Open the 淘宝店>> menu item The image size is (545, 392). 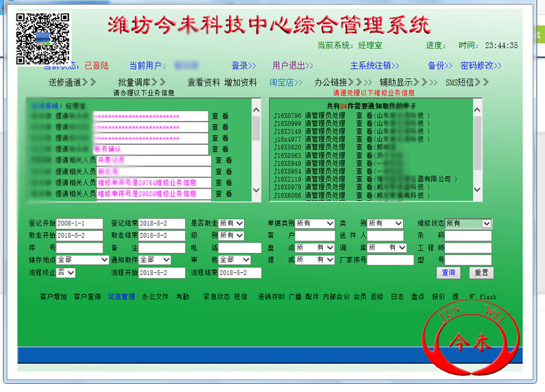click(285, 82)
